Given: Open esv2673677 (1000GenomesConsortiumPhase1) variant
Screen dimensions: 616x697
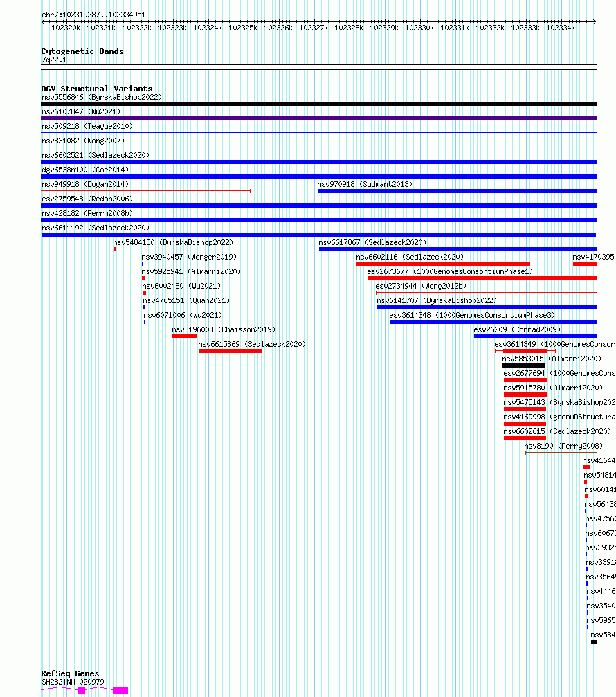Looking at the screenshot, I should (450, 271).
